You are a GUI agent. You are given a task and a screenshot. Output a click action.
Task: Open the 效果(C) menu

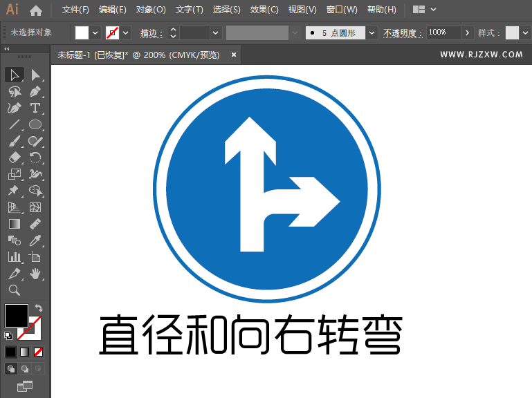pos(264,10)
